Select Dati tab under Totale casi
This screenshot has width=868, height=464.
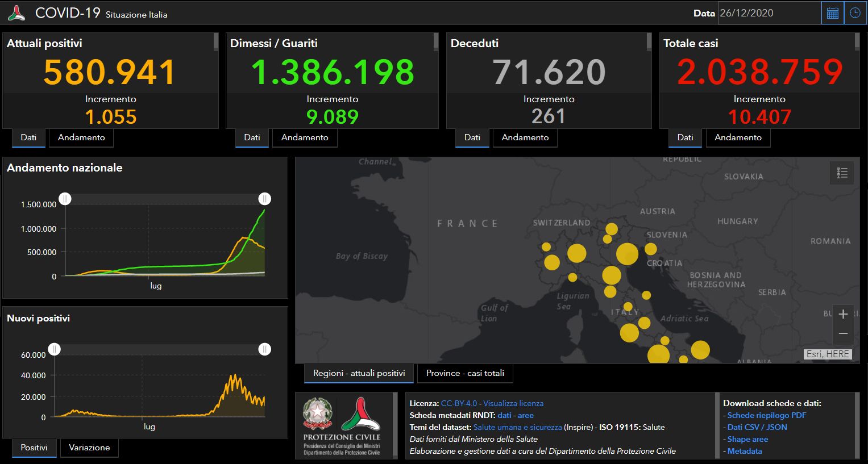(x=685, y=137)
